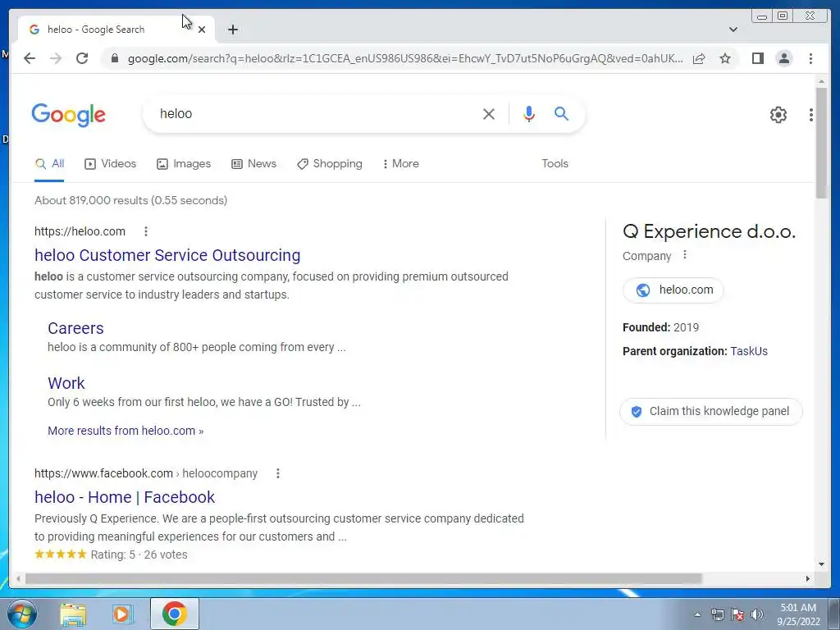Open the taskbar clock and date
This screenshot has height=630, width=840.
(x=798, y=614)
